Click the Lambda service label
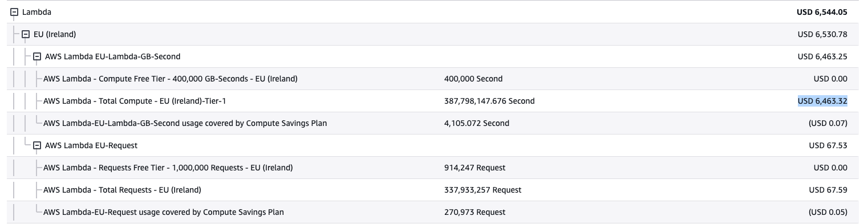The width and height of the screenshot is (868, 224). pos(37,12)
